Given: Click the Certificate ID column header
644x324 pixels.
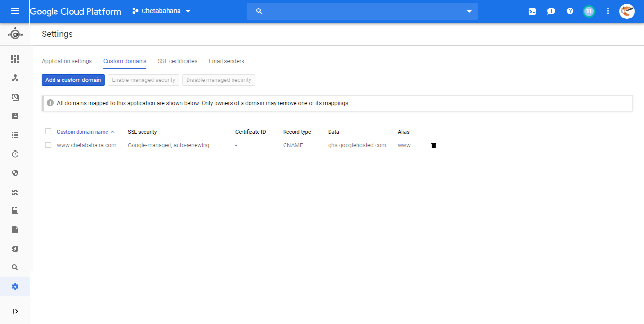Looking at the screenshot, I should [250, 132].
